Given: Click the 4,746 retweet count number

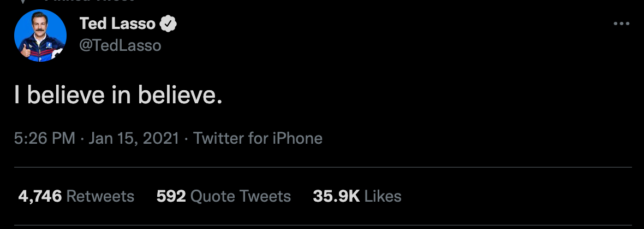Looking at the screenshot, I should pyautogui.click(x=39, y=196).
